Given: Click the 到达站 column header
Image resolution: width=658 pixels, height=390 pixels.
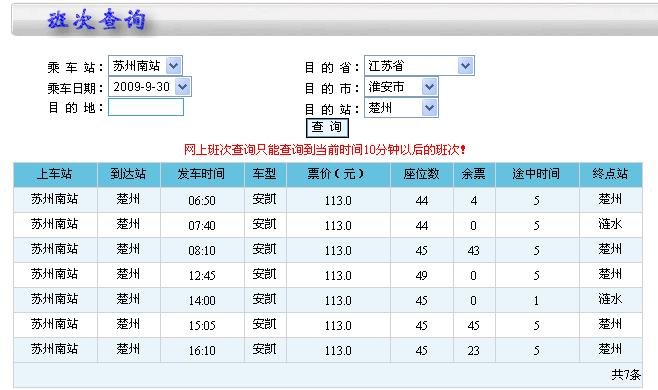Looking at the screenshot, I should tap(128, 174).
